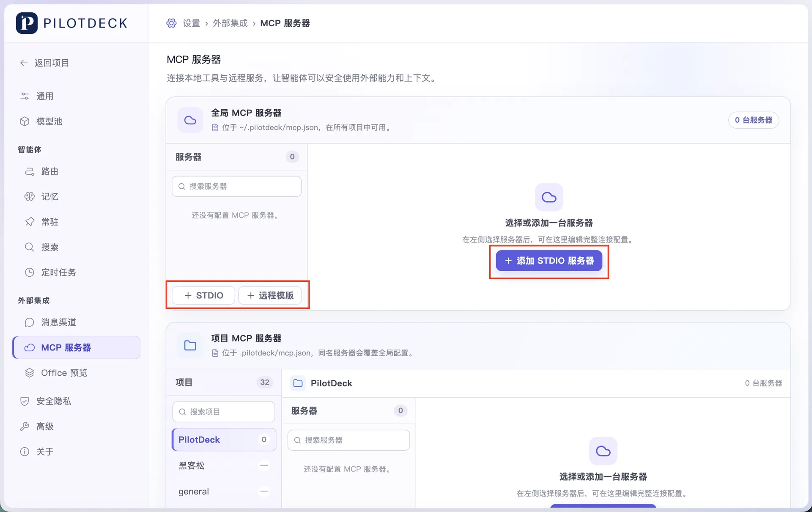Viewport: 812px width, 512px height.
Task: Click the settings gear icon in breadcrumb
Action: (x=171, y=23)
